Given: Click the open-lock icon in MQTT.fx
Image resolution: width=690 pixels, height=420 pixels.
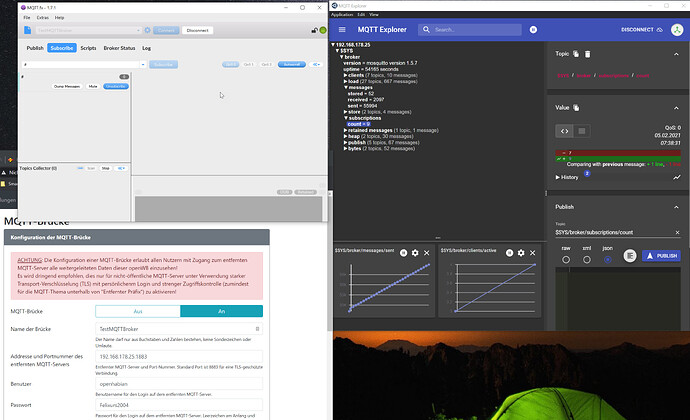Looking at the screenshot, I should tap(314, 30).
